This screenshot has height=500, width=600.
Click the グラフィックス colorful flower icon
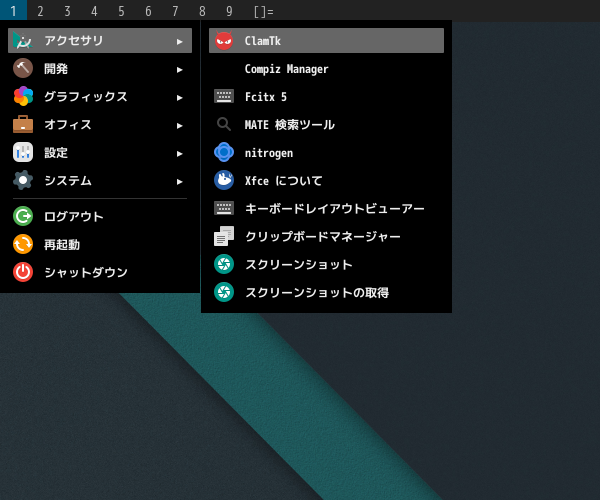coord(23,96)
